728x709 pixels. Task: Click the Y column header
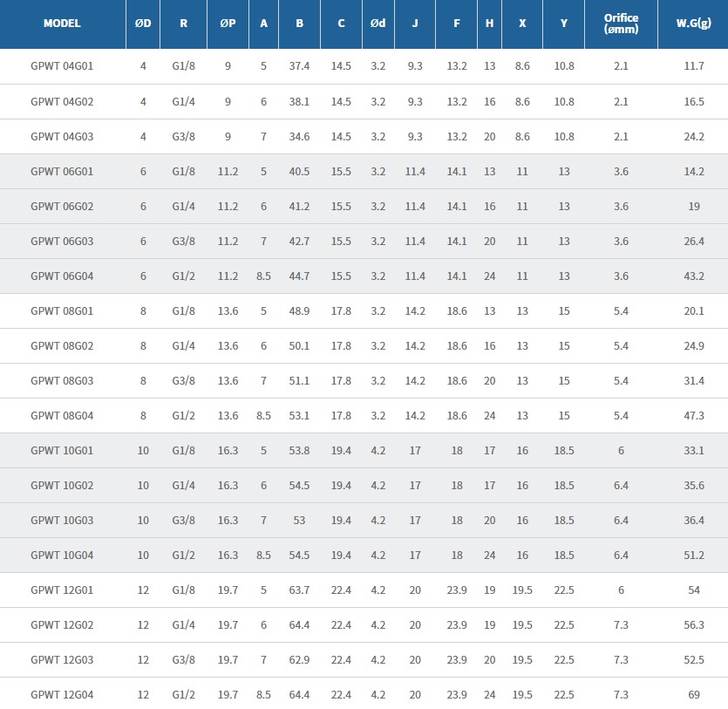[x=564, y=24]
